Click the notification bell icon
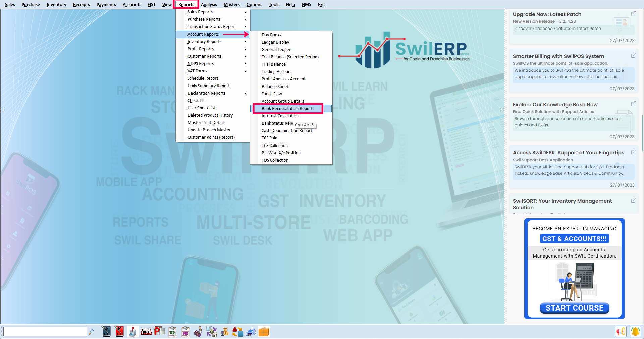The height and width of the screenshot is (339, 644). [x=635, y=331]
